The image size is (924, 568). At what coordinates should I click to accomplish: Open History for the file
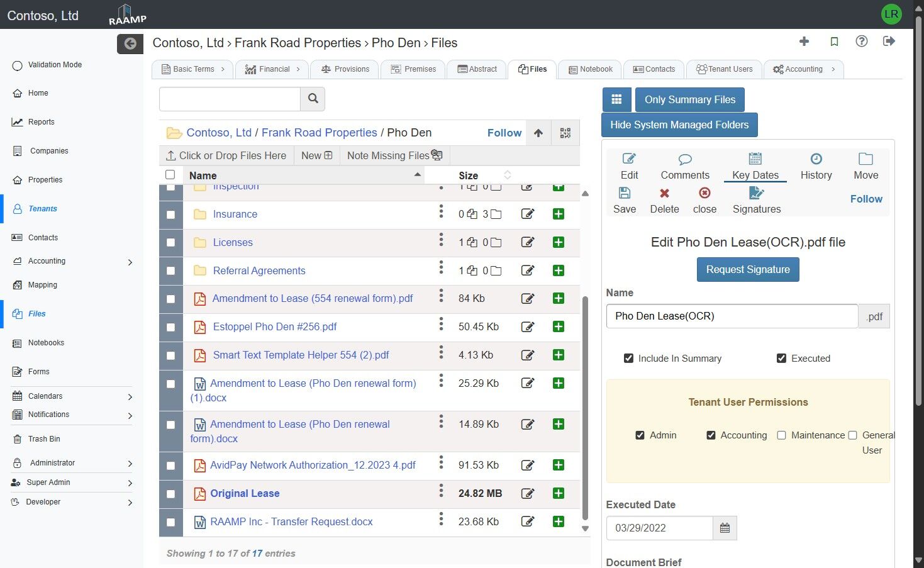click(816, 166)
